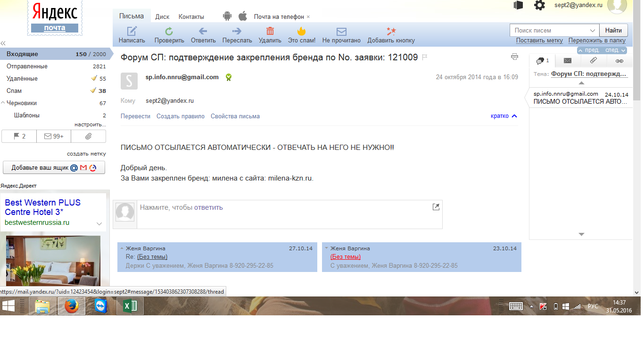This screenshot has height=362, width=644.
Task: Click the Нажмите, чтобы ответить reply box
Action: (x=289, y=214)
